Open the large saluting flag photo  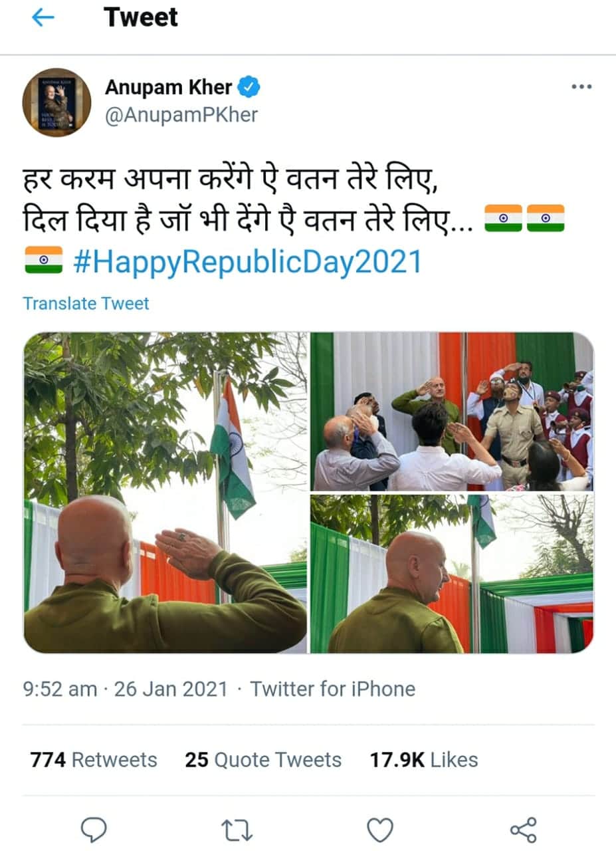point(165,492)
